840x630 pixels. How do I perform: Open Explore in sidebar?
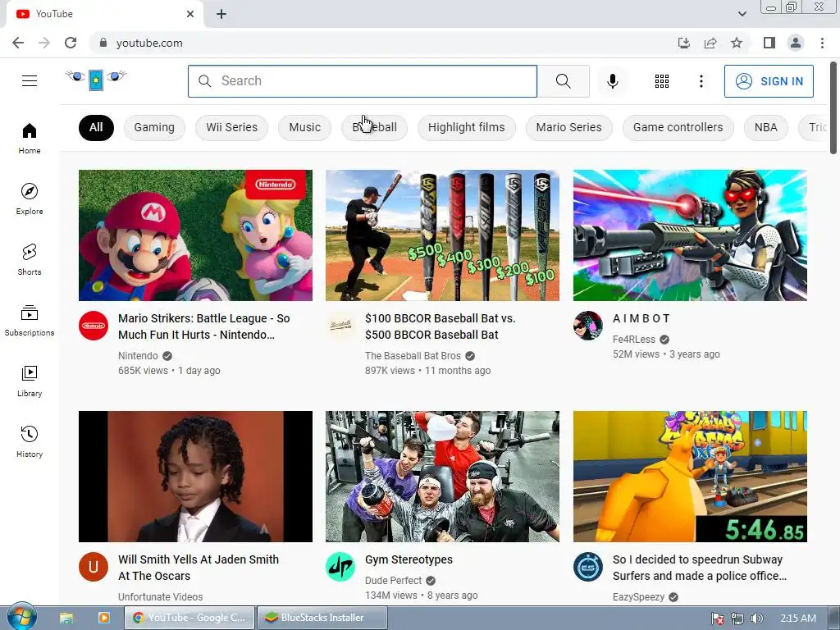[30, 199]
